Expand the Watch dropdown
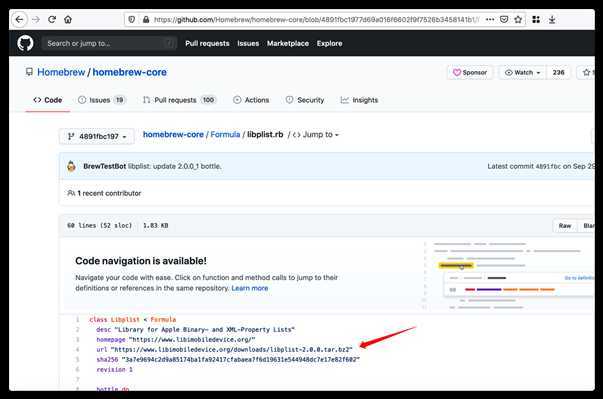Image resolution: width=603 pixels, height=399 pixels. pyautogui.click(x=522, y=72)
